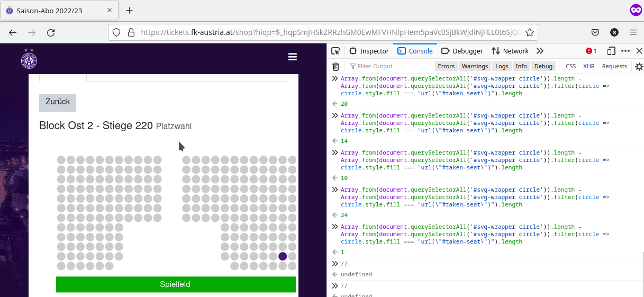Switch to the Inspector tab

pos(369,51)
